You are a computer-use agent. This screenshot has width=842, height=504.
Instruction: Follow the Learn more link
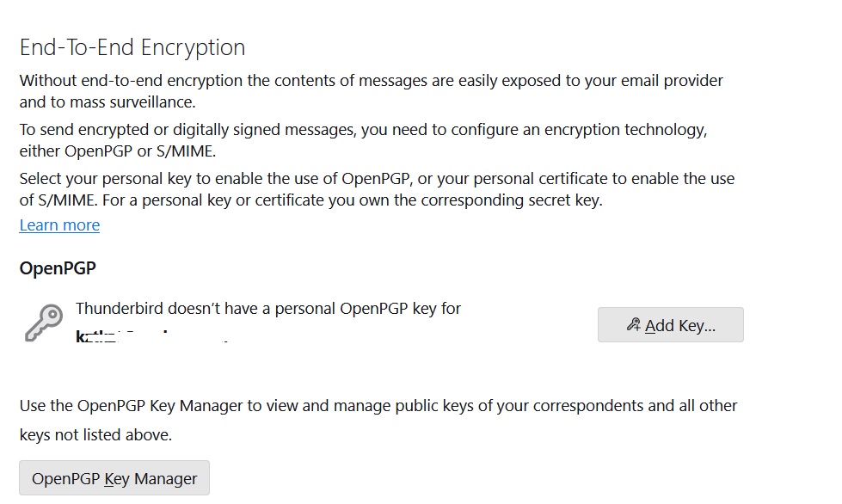[x=59, y=224]
